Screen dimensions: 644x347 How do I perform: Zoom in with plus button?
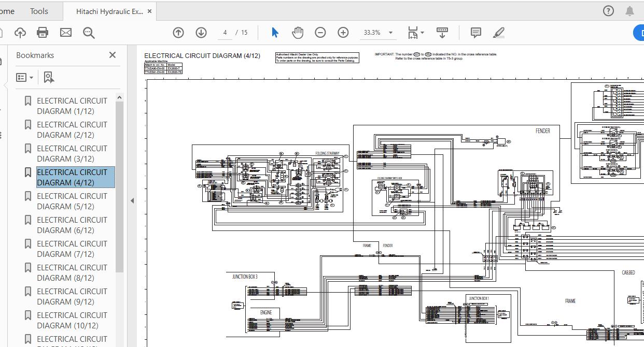pyautogui.click(x=343, y=33)
